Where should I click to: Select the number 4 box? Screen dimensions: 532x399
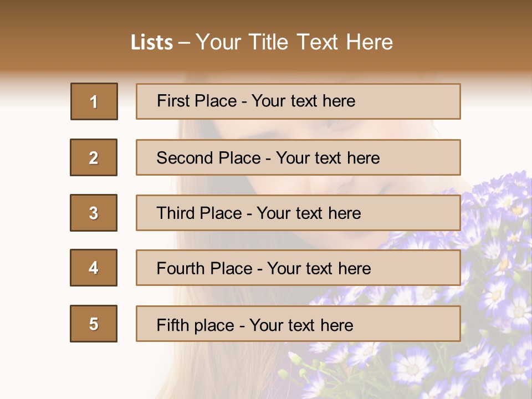94,268
